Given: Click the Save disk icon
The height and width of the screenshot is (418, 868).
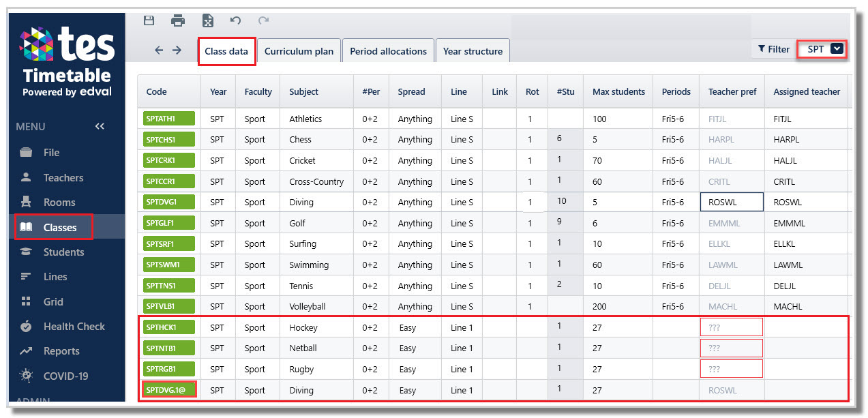Looking at the screenshot, I should (x=149, y=21).
